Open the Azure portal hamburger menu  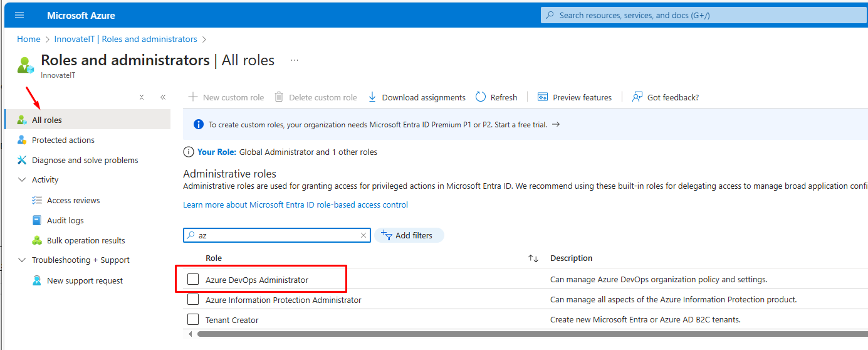click(x=19, y=15)
